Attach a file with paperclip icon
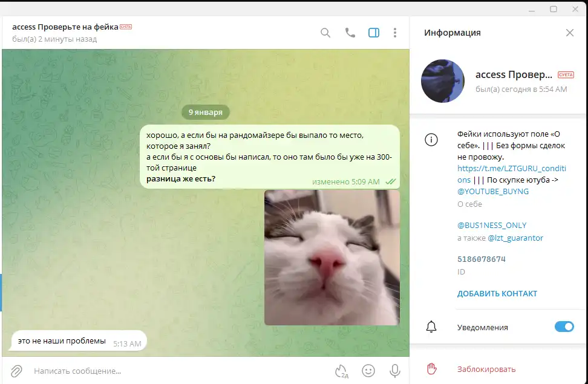This screenshot has height=384, width=588. pos(16,370)
